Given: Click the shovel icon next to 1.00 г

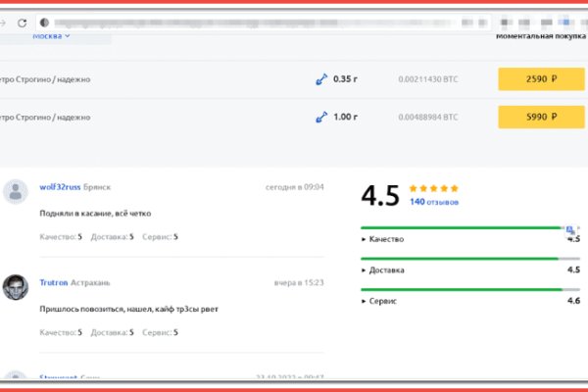Looking at the screenshot, I should [320, 117].
